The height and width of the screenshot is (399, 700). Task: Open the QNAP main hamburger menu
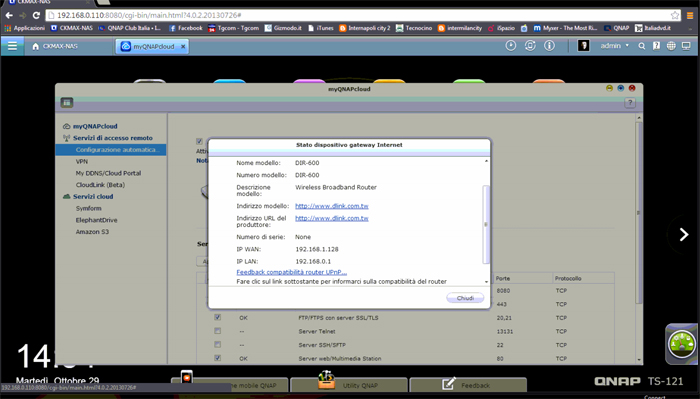(12, 46)
